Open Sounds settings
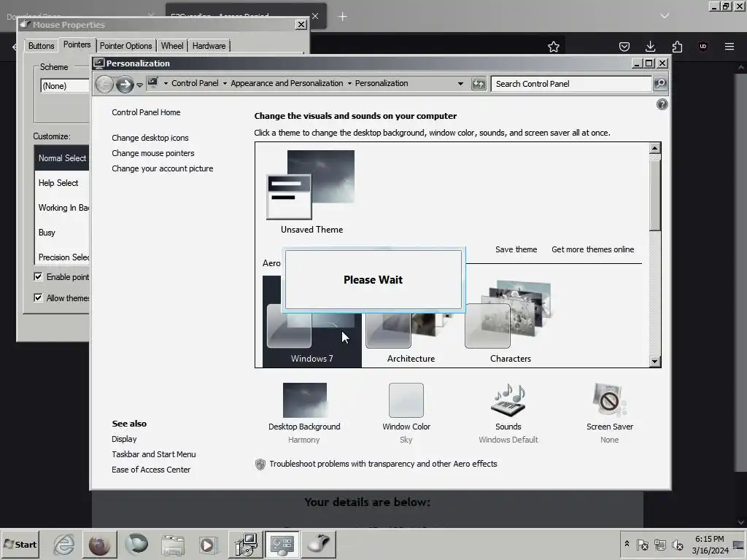 click(x=508, y=413)
